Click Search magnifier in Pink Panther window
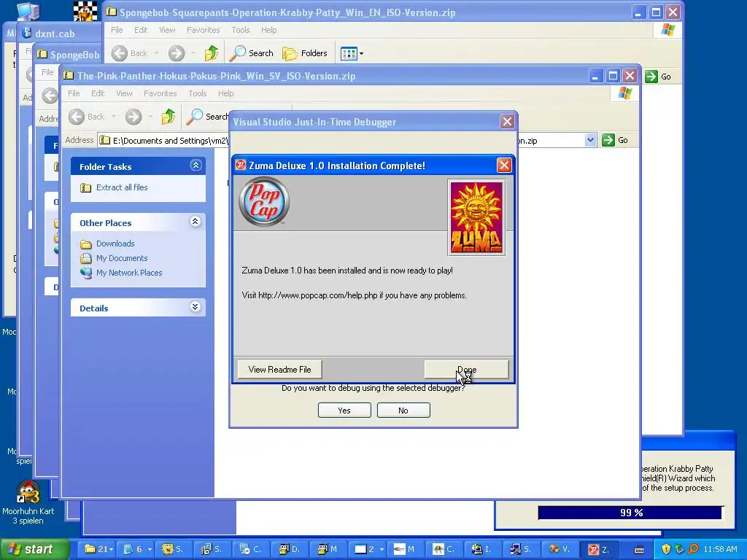The image size is (747, 560). [194, 117]
